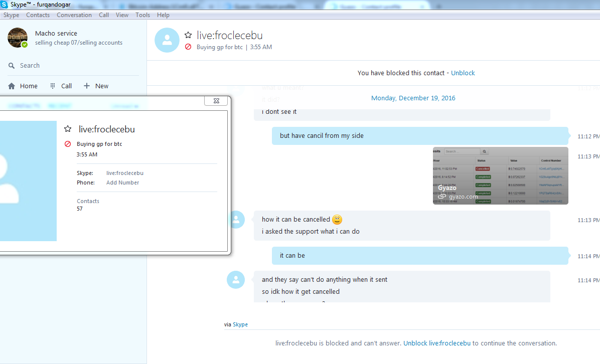The width and height of the screenshot is (600, 364).
Task: Click 'Buying gp for btc' mood in popup
Action: pyautogui.click(x=99, y=144)
